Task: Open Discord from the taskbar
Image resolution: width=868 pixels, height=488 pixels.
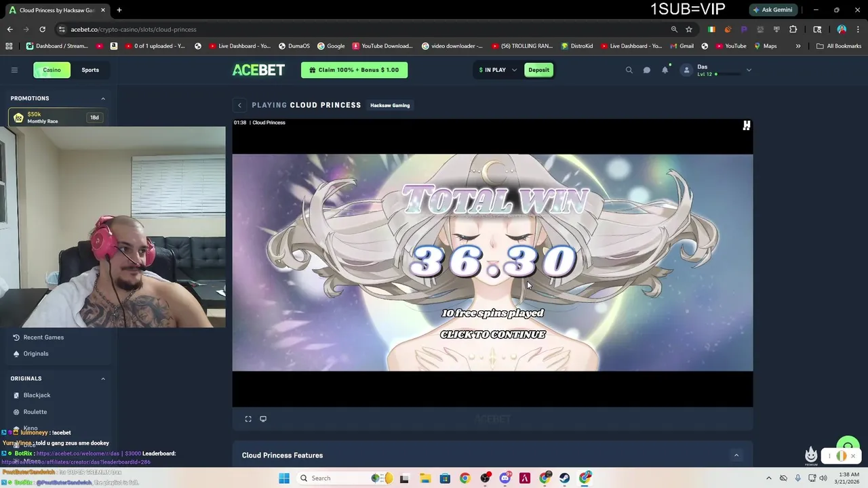Action: (x=505, y=478)
